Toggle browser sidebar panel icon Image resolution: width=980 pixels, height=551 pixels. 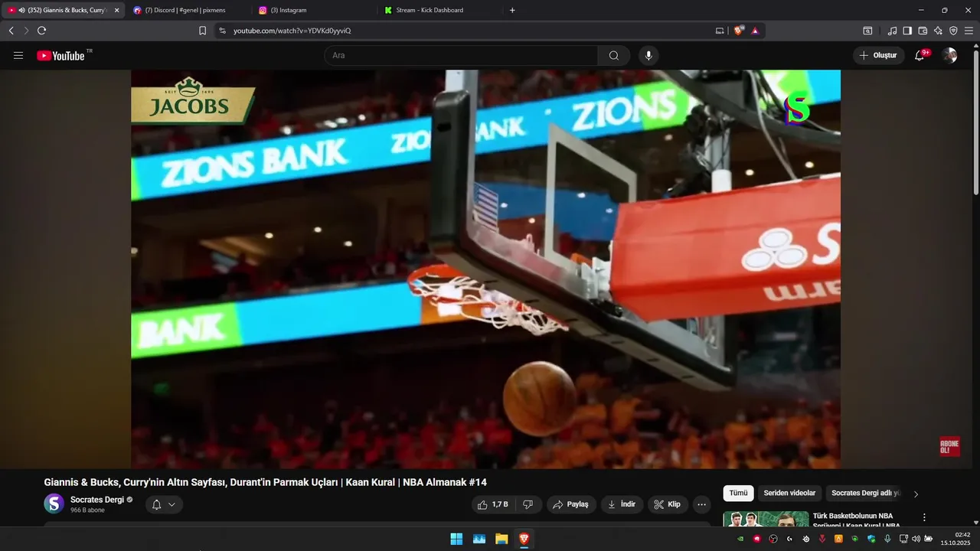[907, 31]
